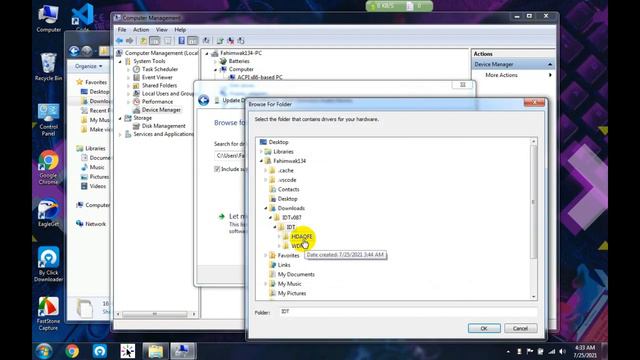Collapse the Fahimwakl34 user folder node
This screenshot has height=360, width=640.
[261, 161]
